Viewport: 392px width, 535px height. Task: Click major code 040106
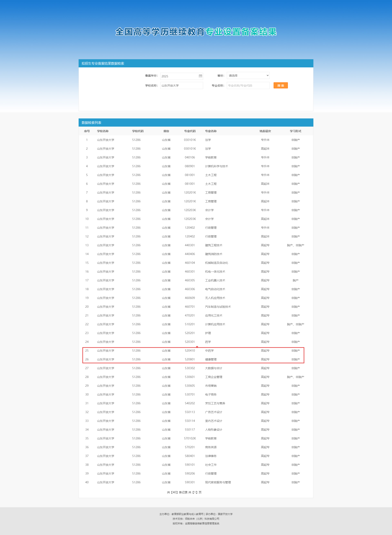click(190, 157)
